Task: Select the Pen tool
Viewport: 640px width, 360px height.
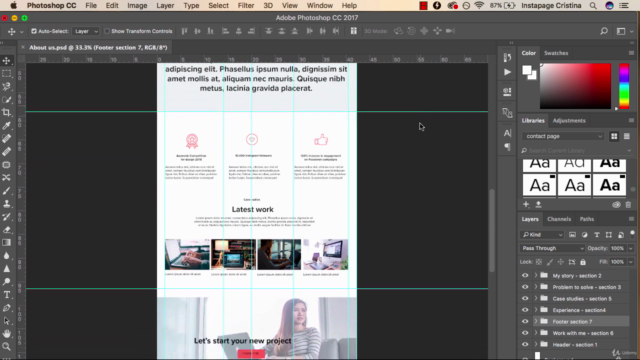Action: [x=7, y=308]
